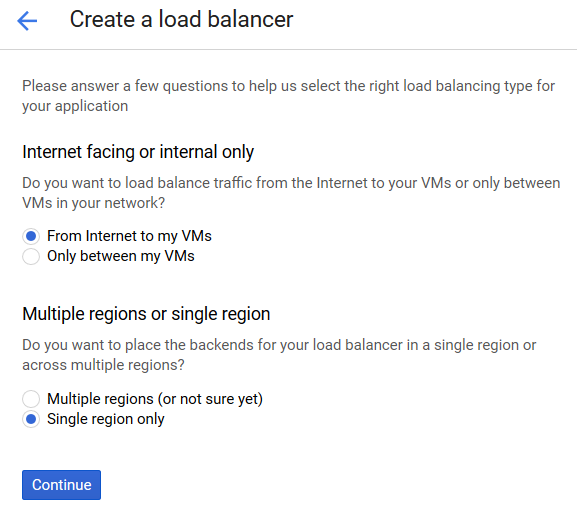Click the 'Create a load balancer' page title

click(x=181, y=19)
